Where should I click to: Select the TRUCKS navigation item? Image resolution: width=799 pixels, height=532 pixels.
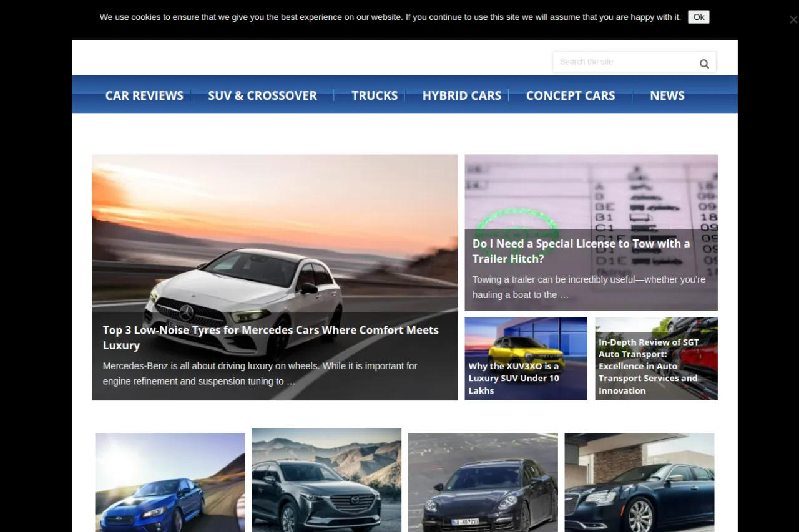375,95
